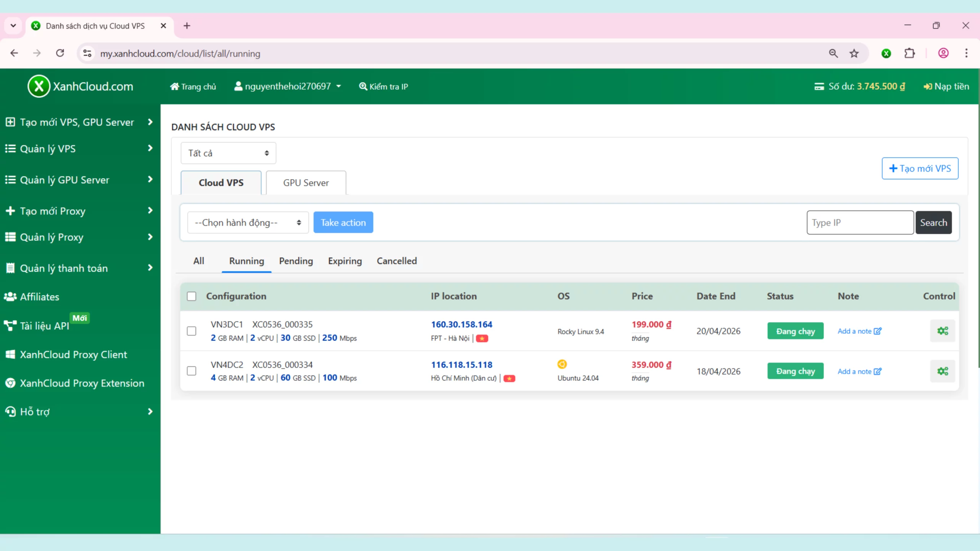Select Nạp tiền in the top bar
Image resolution: width=980 pixels, height=551 pixels.
[x=946, y=86]
